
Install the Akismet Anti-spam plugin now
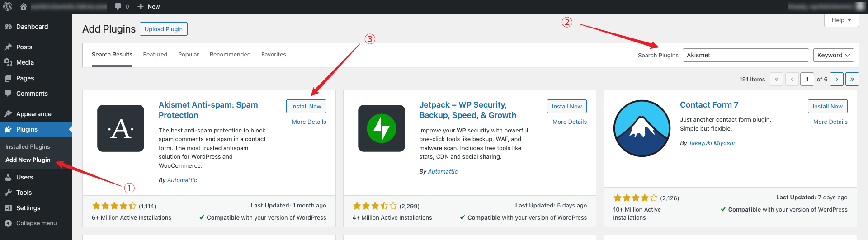306,106
